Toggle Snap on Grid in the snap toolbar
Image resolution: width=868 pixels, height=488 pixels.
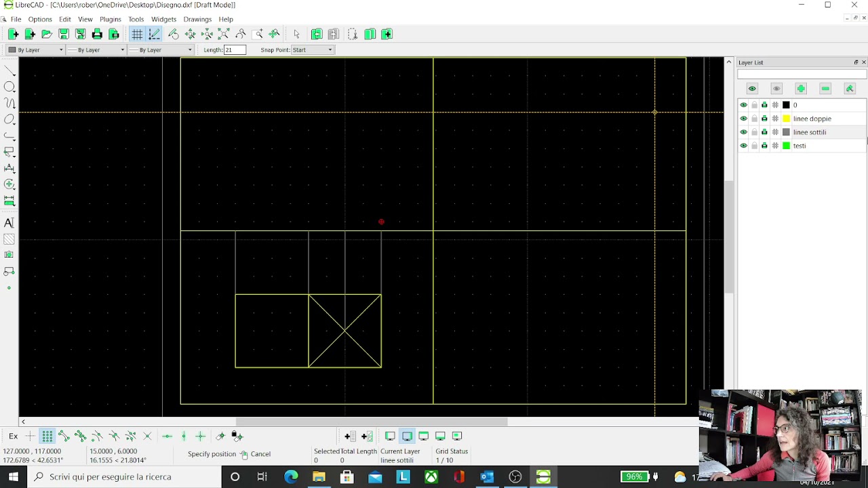click(x=47, y=436)
